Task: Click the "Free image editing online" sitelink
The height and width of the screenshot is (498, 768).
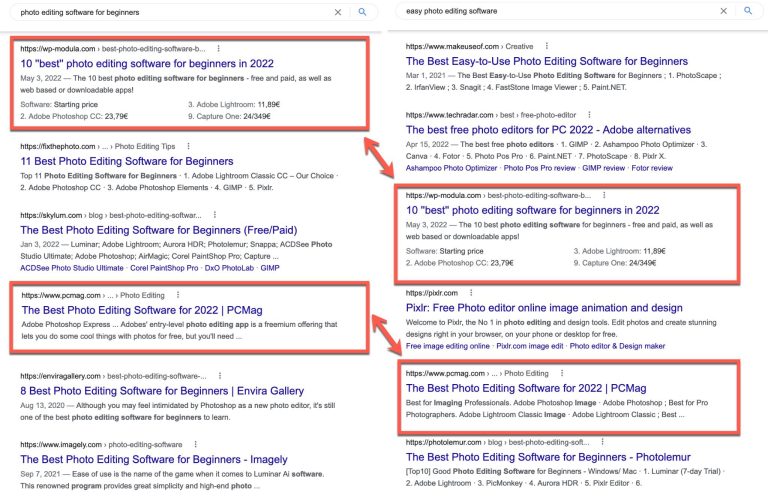Action: [448, 346]
